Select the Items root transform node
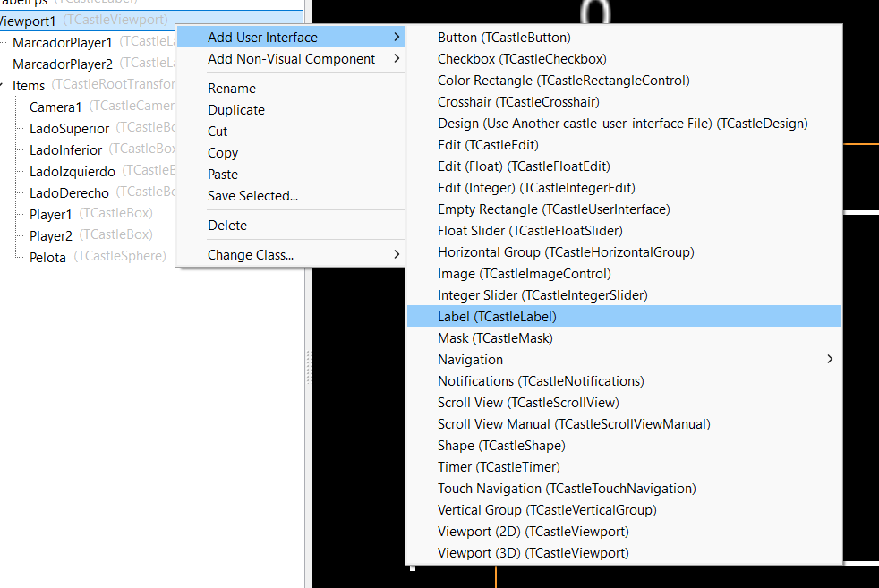 tap(29, 86)
